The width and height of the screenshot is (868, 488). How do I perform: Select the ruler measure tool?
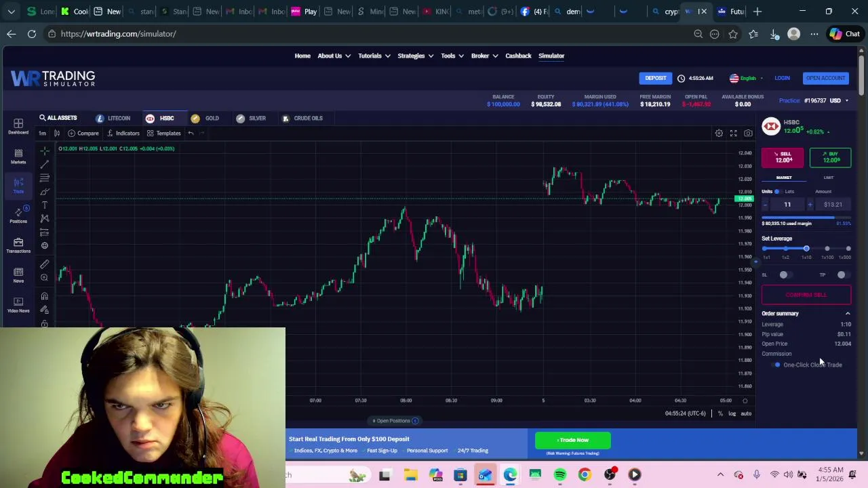pos(45,264)
